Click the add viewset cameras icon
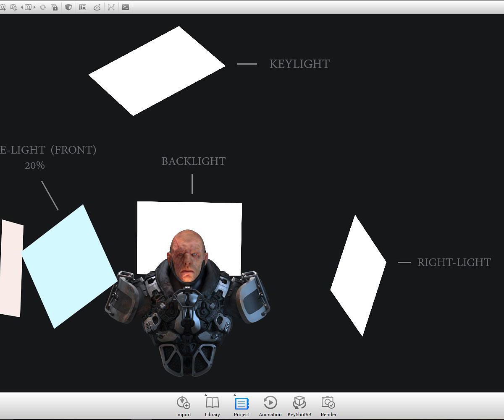This screenshot has width=504, height=420. [14, 7]
